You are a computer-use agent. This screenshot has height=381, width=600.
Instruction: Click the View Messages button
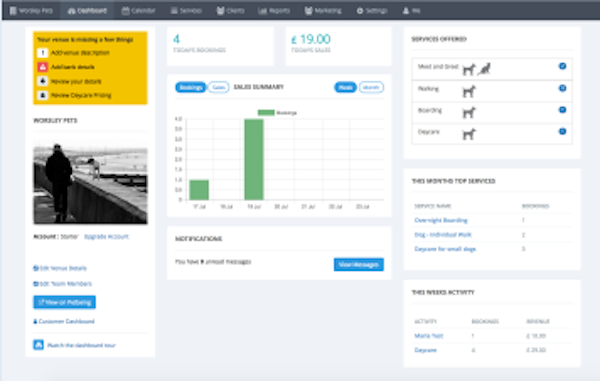[359, 264]
